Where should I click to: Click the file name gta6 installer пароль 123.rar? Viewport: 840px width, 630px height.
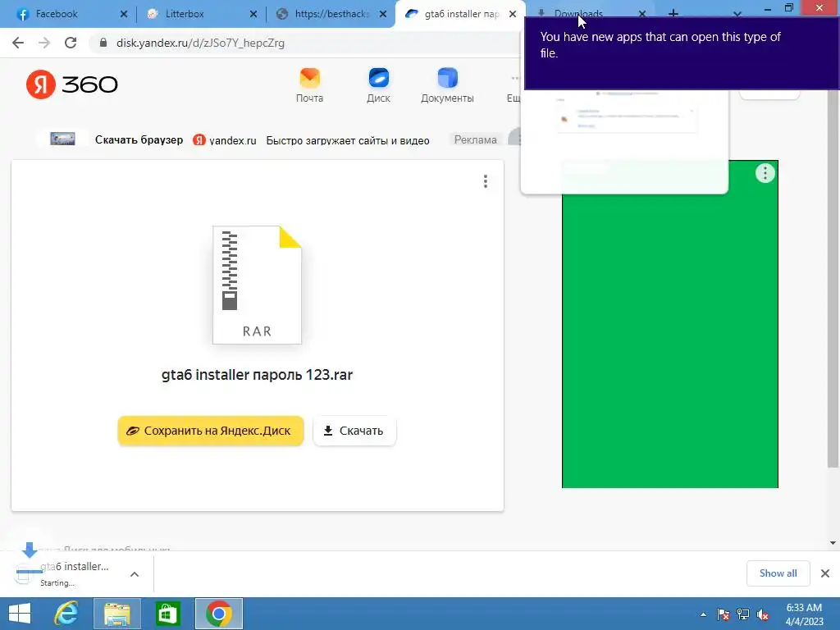point(257,374)
